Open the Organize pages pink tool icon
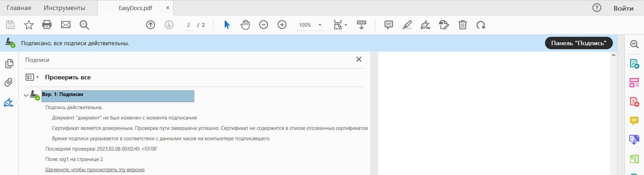This screenshot has height=175, width=644. tap(634, 83)
